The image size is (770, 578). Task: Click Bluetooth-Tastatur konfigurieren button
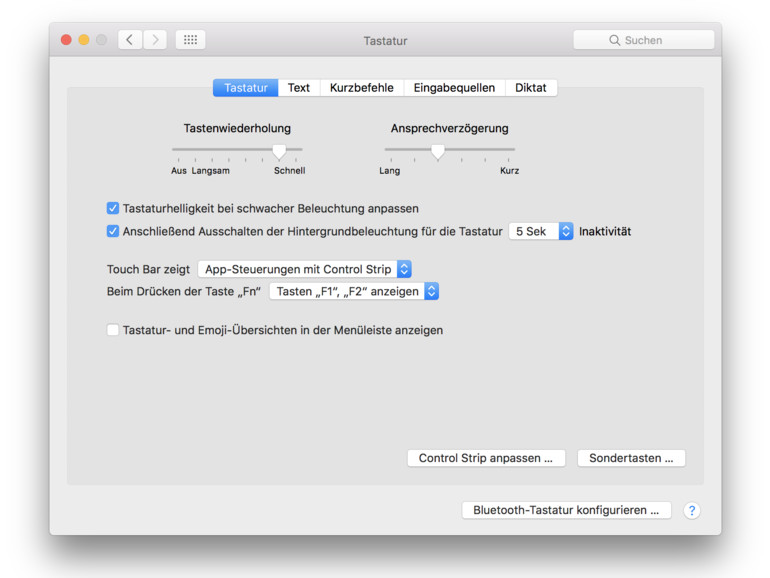(x=566, y=510)
